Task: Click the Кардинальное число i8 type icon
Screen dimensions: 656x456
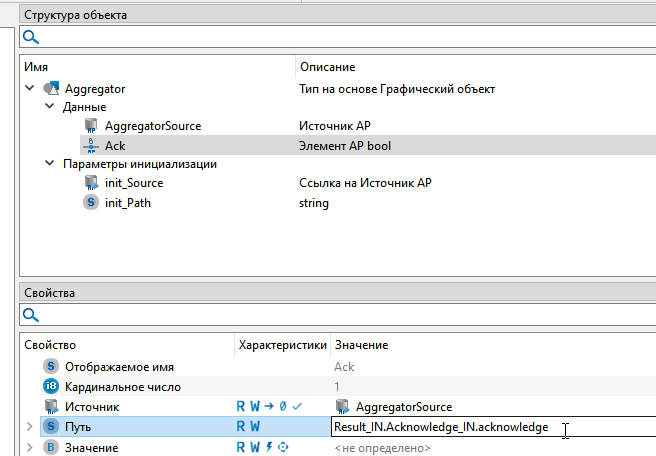Action: click(x=52, y=387)
